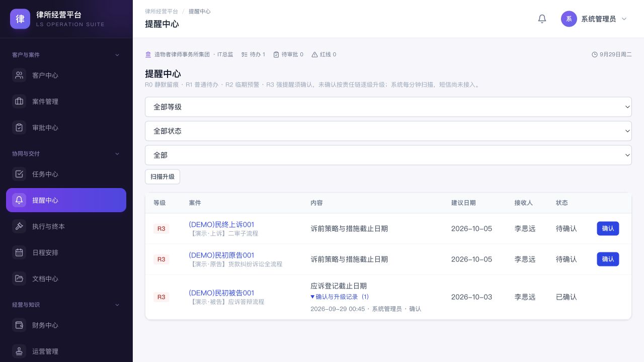Collapse 确认与升级记录 (1) disclosure
The height and width of the screenshot is (362, 644).
click(340, 297)
